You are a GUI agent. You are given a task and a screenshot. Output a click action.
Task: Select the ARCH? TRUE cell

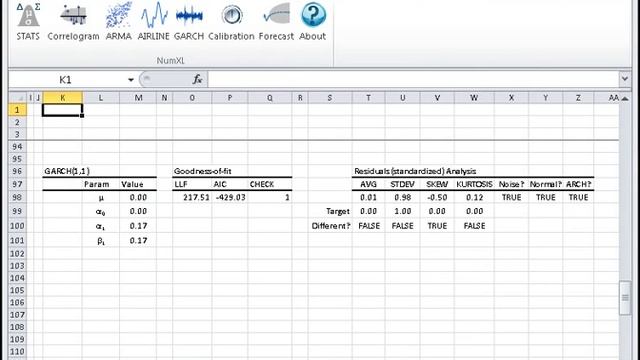[578, 198]
